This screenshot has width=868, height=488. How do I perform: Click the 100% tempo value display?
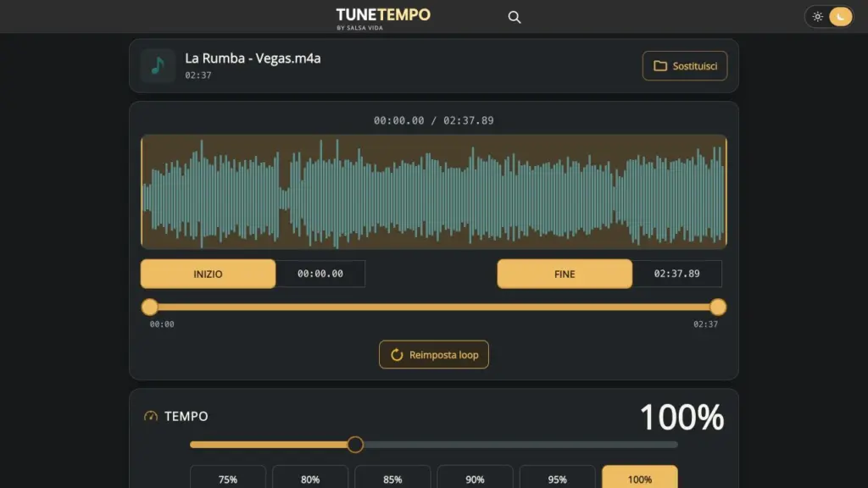tap(682, 417)
